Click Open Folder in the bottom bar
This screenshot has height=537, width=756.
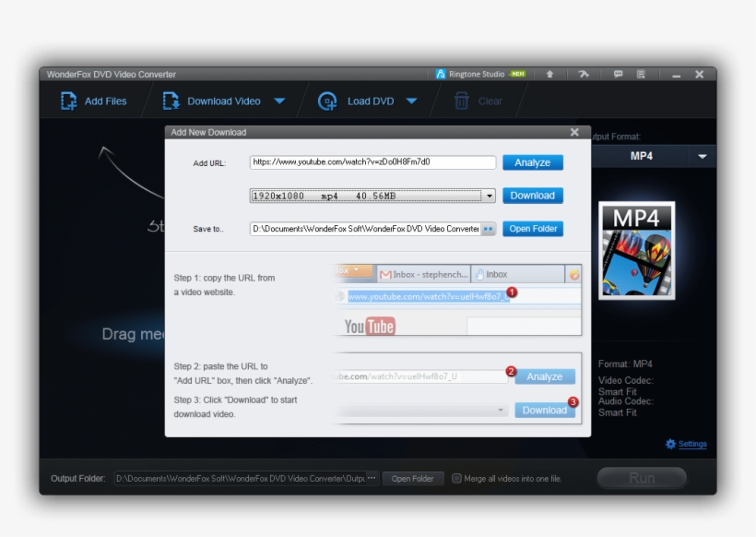point(413,479)
